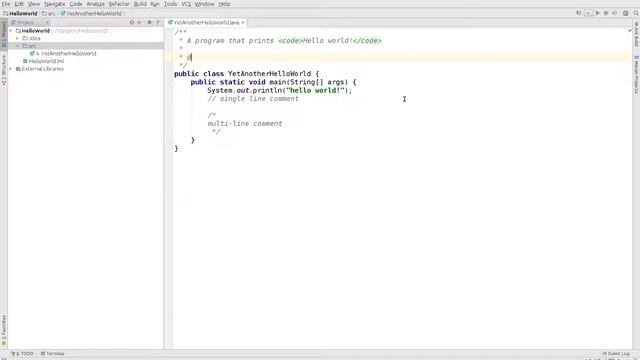Open the Help menu
640x360 pixels.
pyautogui.click(x=224, y=4)
